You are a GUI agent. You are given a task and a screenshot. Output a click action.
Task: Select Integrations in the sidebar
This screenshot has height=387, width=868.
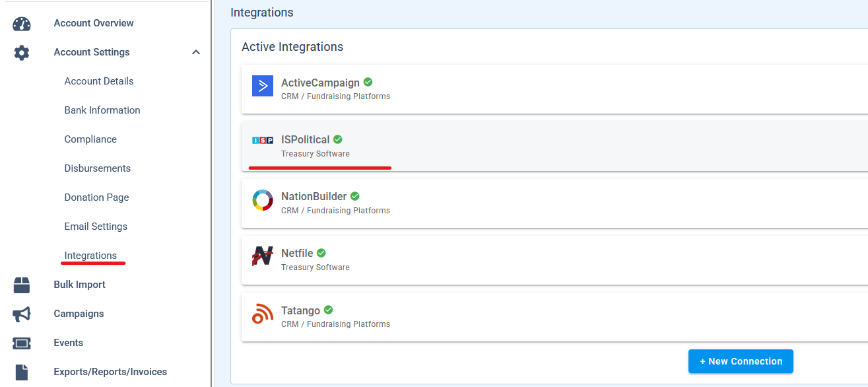[90, 256]
